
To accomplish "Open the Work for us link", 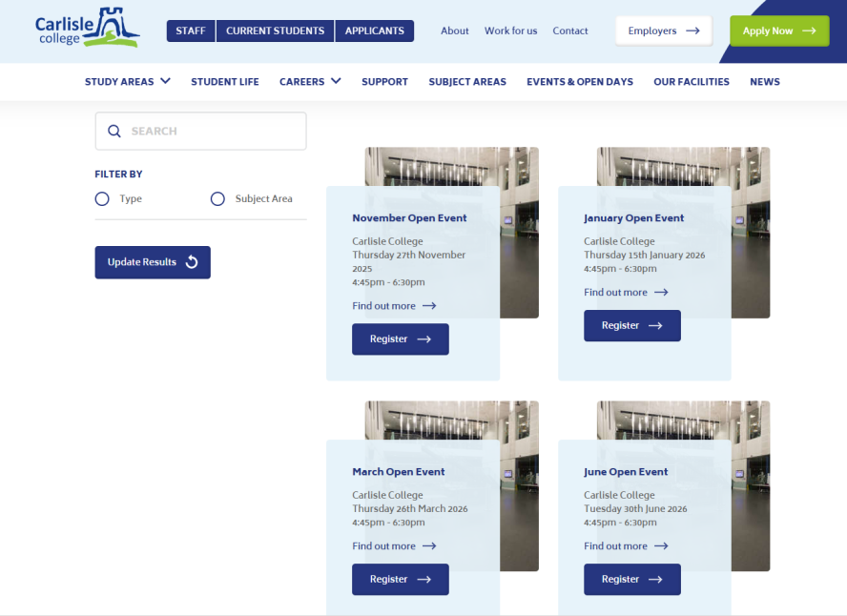I will tap(510, 31).
